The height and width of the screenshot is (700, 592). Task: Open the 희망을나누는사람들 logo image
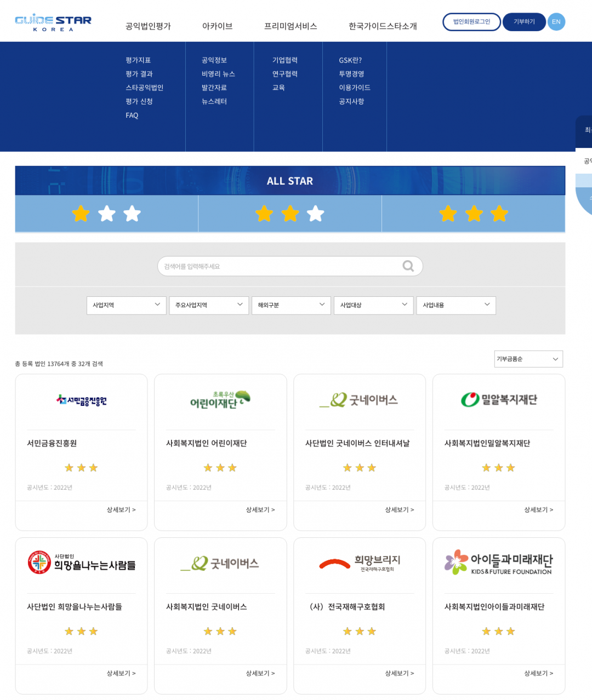81,563
